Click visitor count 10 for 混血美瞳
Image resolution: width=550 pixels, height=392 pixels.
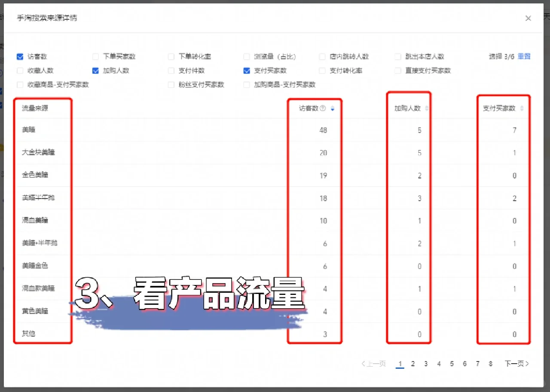(323, 221)
